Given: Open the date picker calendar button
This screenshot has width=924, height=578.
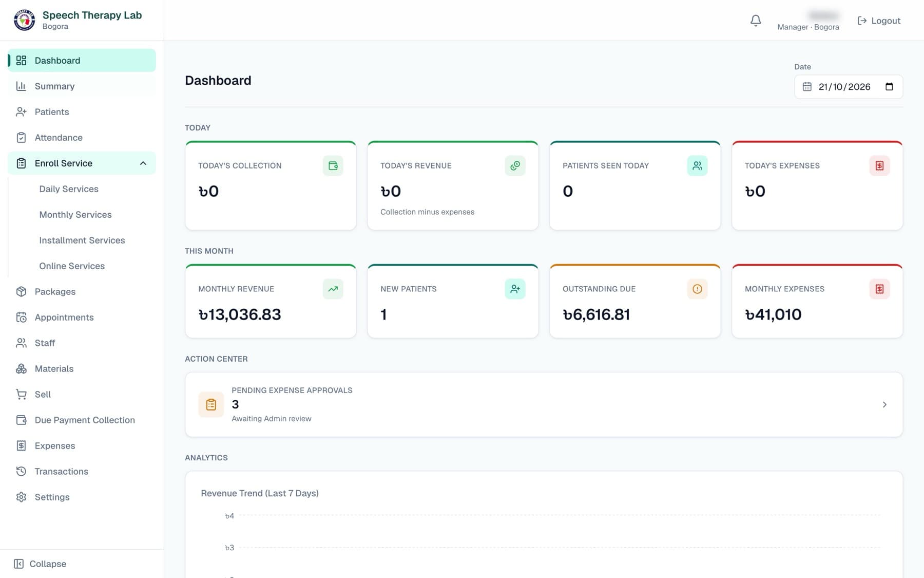Looking at the screenshot, I should click(889, 87).
